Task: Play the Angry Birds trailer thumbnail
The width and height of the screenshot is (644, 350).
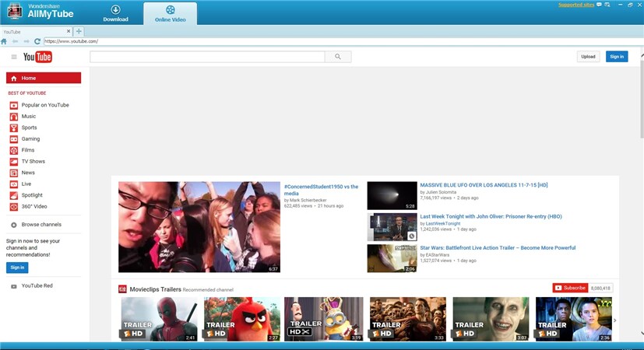Action: point(242,319)
